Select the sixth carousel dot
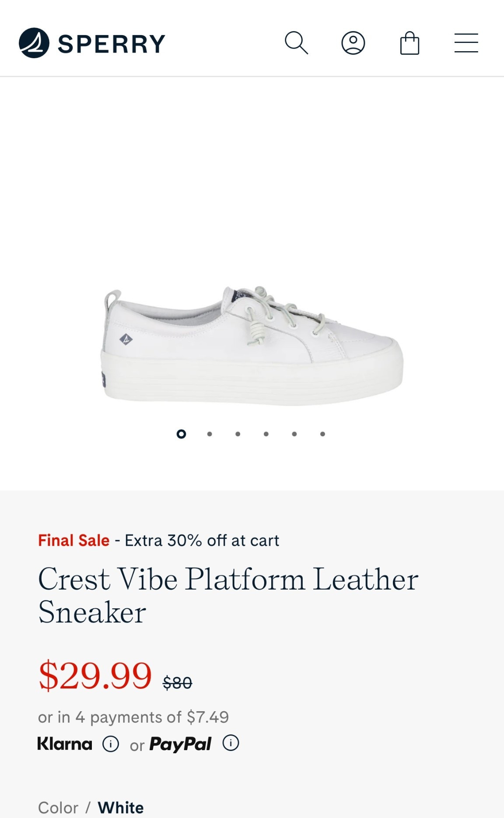Viewport: 504px width, 818px height. point(322,434)
